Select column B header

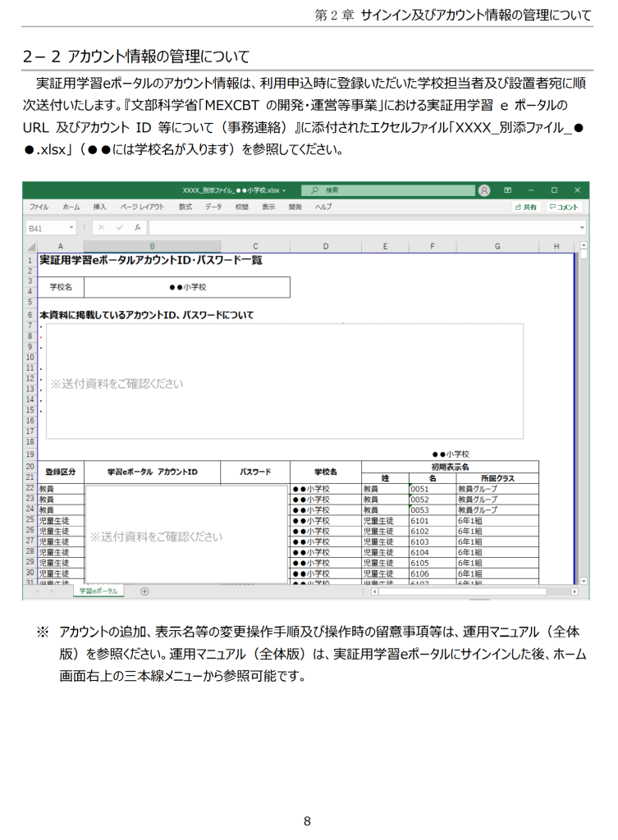click(x=152, y=246)
